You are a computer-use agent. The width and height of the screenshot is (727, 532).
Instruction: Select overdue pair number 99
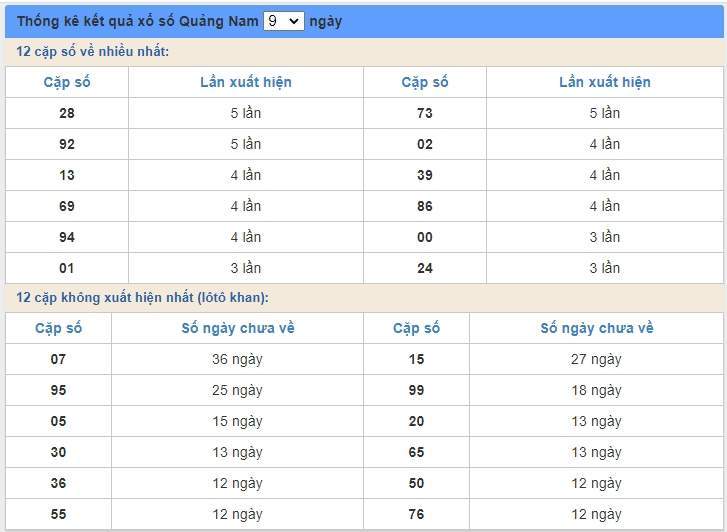[x=417, y=390]
